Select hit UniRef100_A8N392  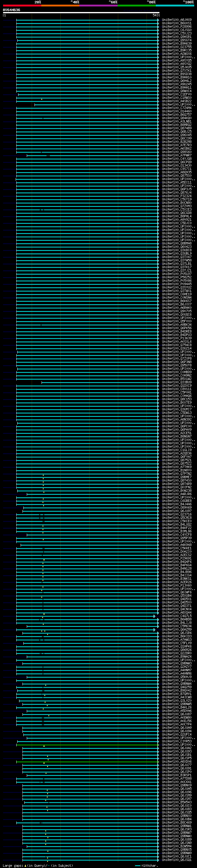pyautogui.click(x=177, y=419)
